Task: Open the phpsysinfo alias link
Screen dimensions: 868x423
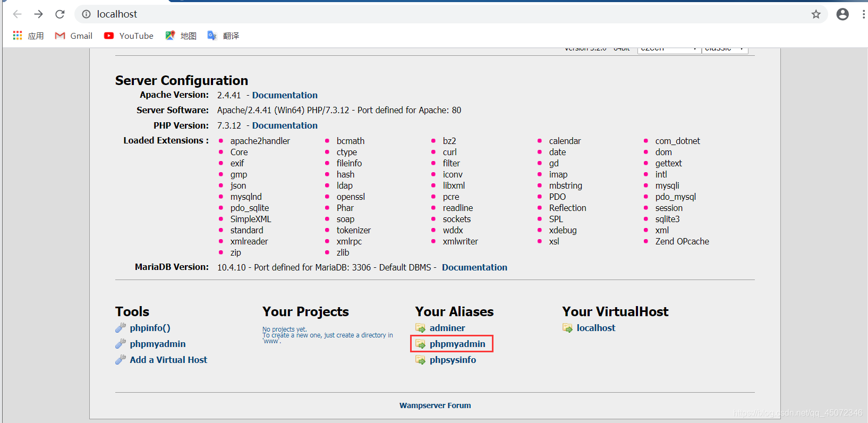Action: pyautogui.click(x=453, y=360)
